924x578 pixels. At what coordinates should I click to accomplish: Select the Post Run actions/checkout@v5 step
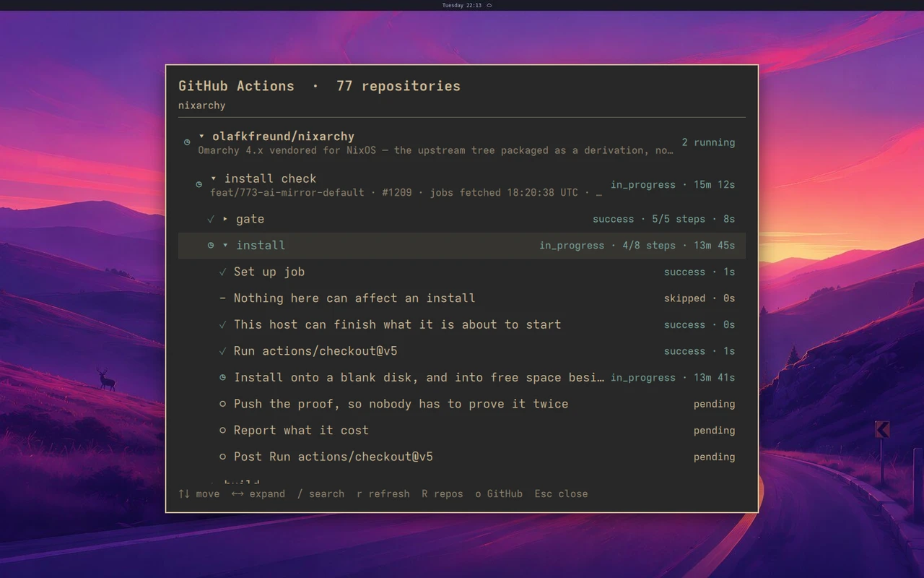462,457
